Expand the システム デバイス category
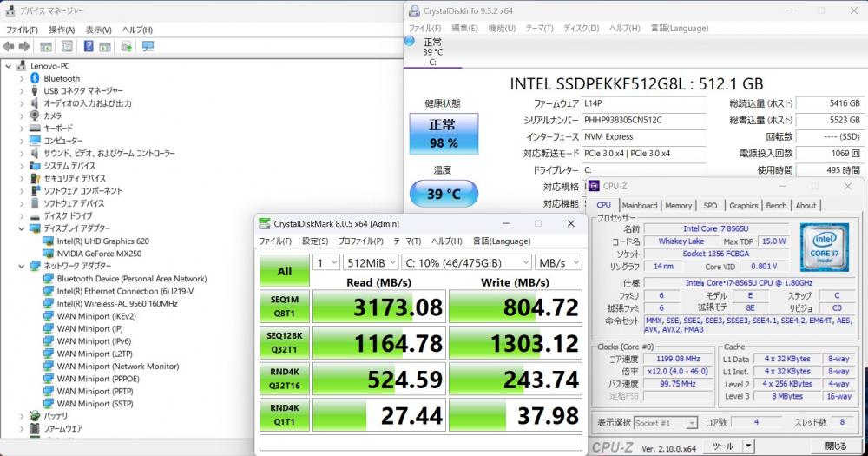 point(22,166)
